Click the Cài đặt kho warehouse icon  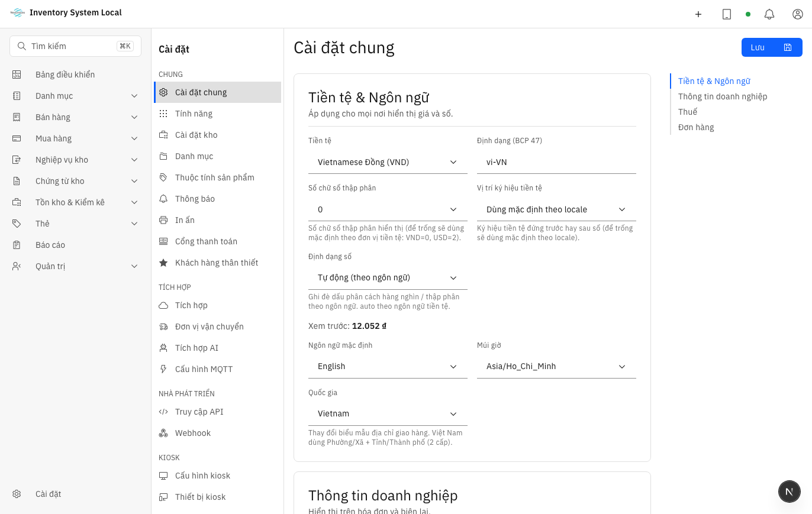coord(163,135)
